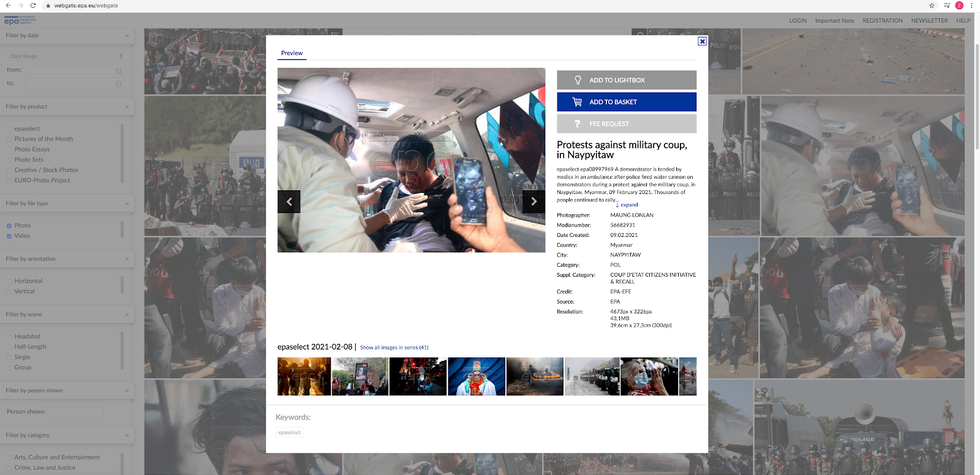Uncheck the Video file type checkbox
980x475 pixels.
[9, 236]
